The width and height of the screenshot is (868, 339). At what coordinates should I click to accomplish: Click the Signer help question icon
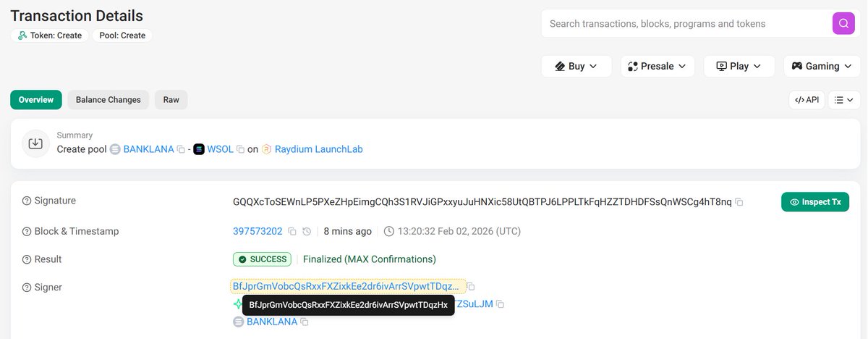(x=27, y=288)
